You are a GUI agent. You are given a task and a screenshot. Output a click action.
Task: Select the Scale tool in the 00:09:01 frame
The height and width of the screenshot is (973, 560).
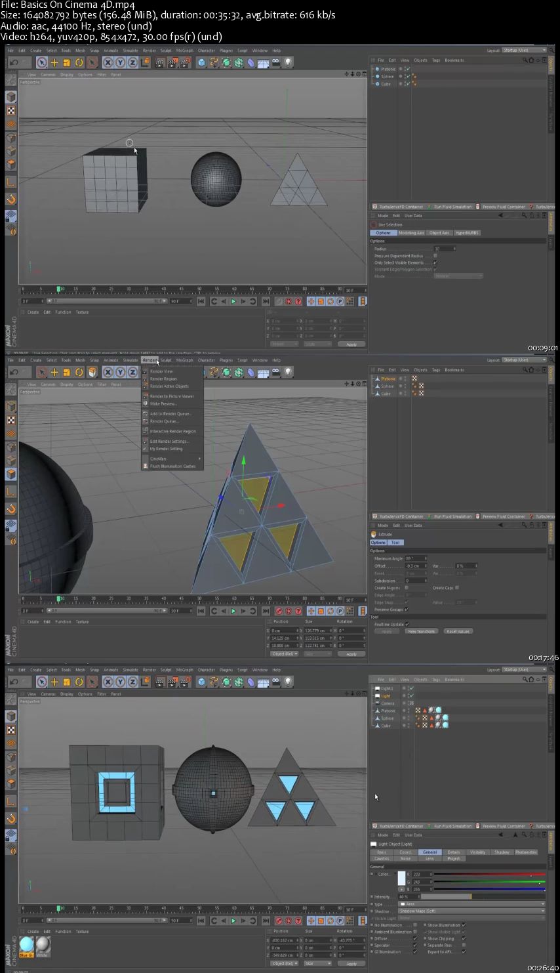tap(67, 62)
